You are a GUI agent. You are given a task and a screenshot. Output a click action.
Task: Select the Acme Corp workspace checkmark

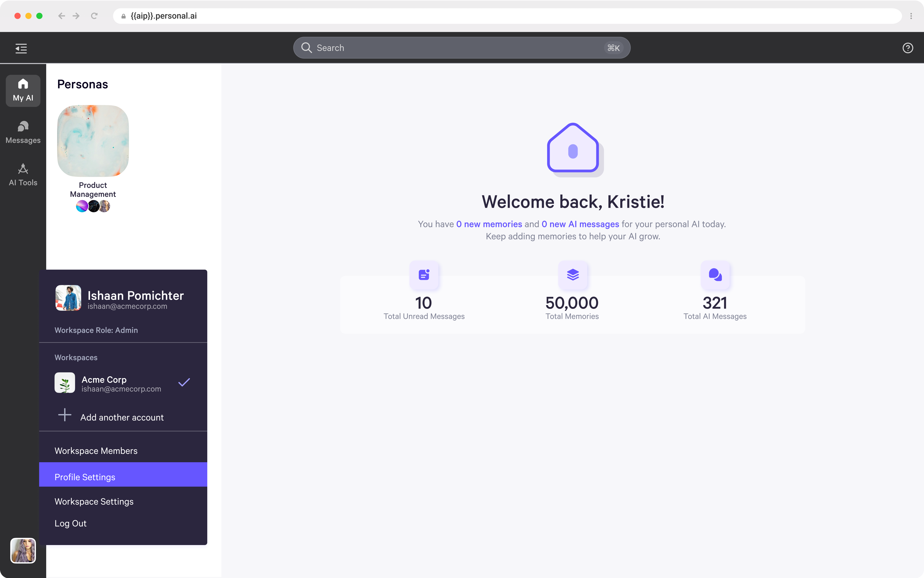[184, 382]
